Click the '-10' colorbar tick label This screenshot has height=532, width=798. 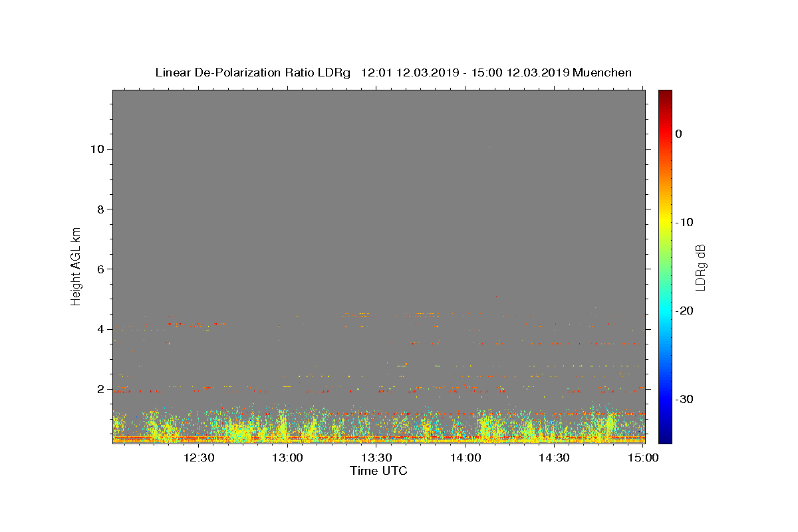click(x=685, y=222)
